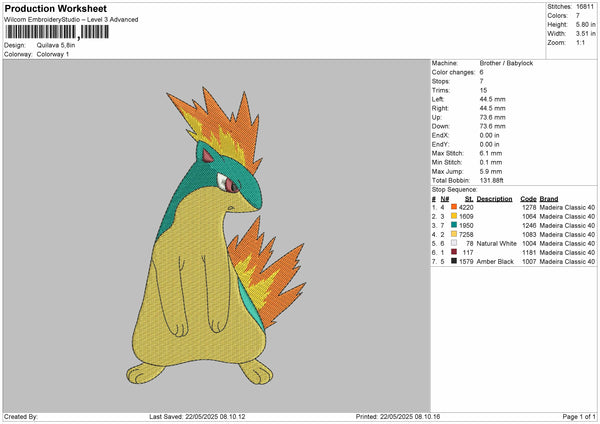Click the Stops value 7

[x=481, y=81]
